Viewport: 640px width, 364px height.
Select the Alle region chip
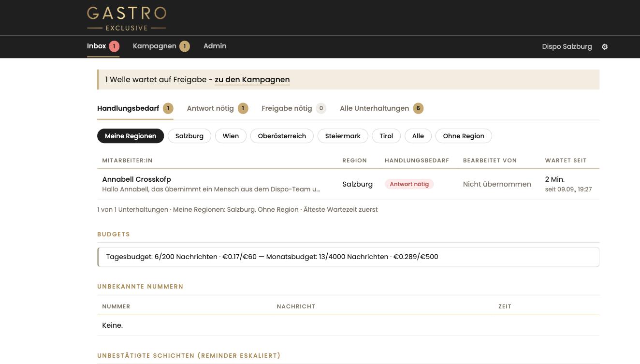pyautogui.click(x=418, y=136)
